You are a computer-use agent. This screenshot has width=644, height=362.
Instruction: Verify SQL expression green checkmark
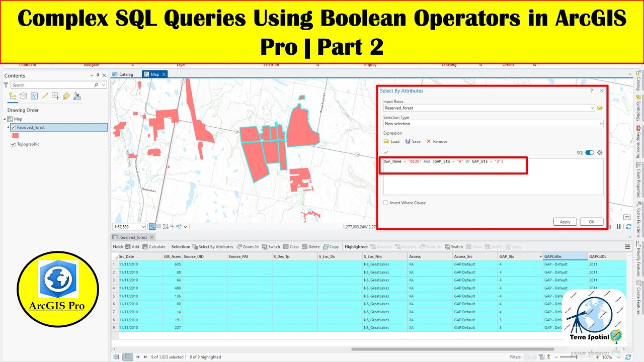point(386,152)
